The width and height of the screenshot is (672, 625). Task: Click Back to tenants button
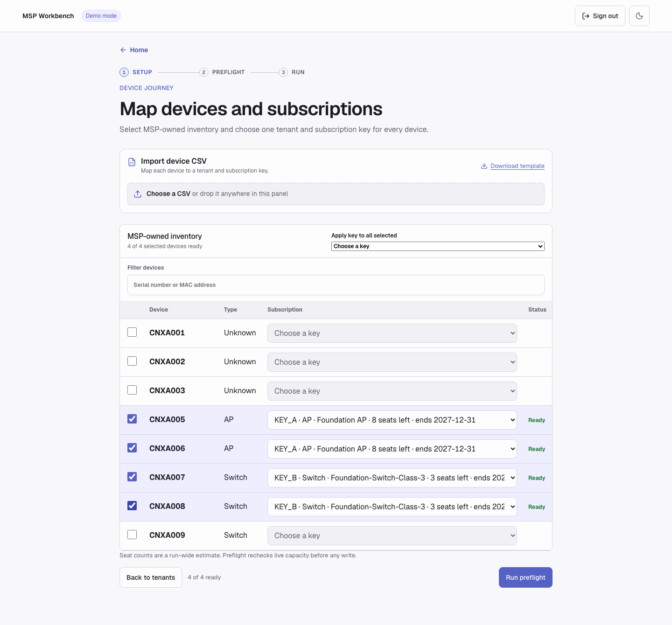coord(151,577)
